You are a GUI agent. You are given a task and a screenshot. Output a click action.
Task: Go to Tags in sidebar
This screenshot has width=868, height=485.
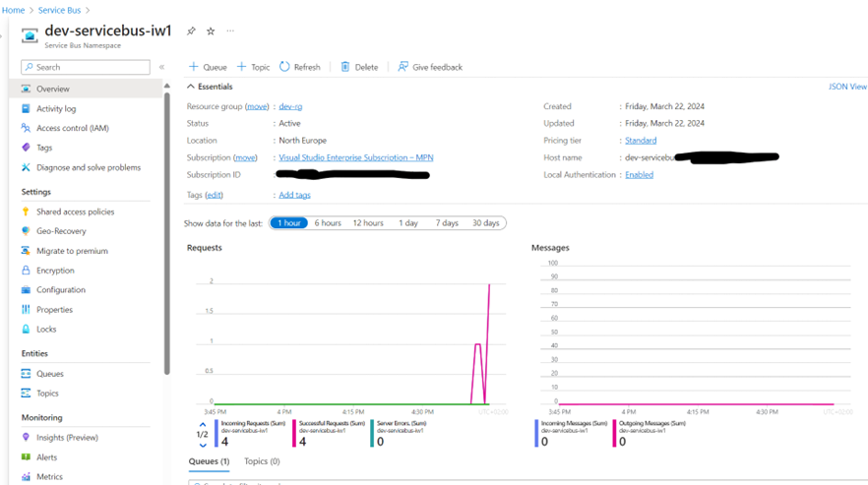[x=44, y=148]
